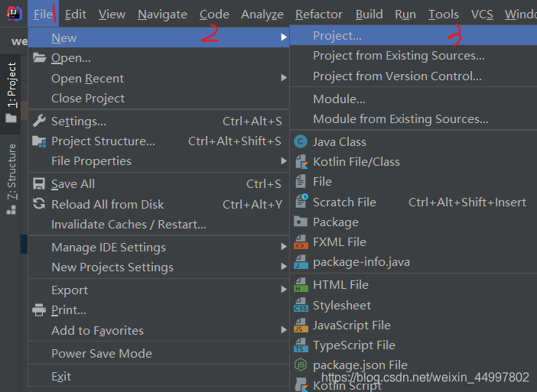Click the Save All floppy disk icon
Screen dimensions: 537x392
[x=39, y=183]
